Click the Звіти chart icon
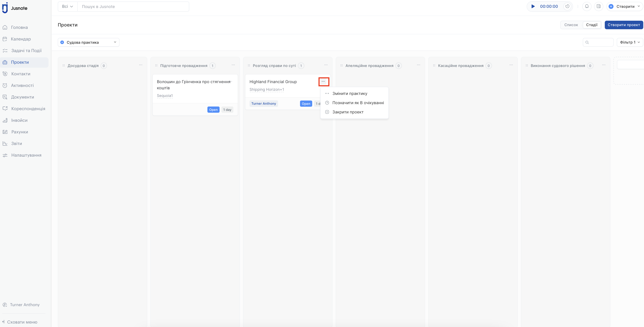644x327 pixels. point(5,144)
